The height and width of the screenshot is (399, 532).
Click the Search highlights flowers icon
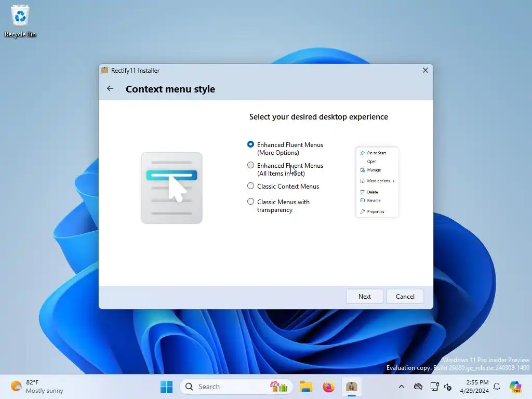tap(278, 387)
